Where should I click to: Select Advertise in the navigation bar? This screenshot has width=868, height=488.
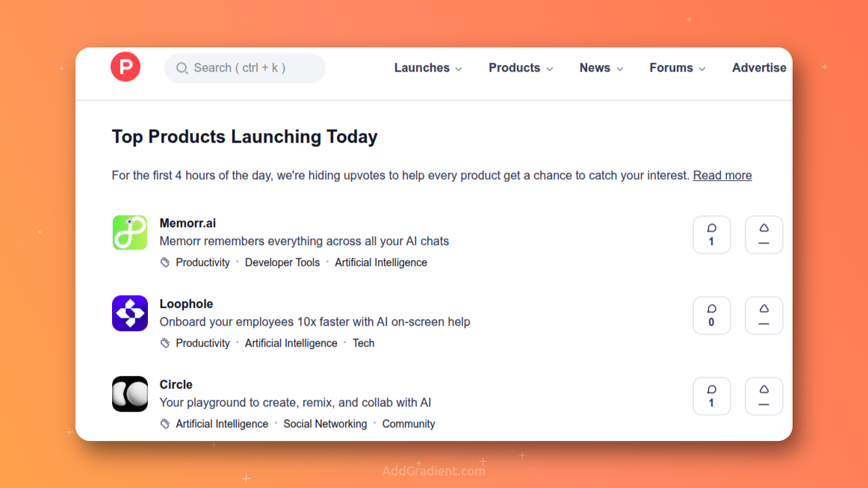pyautogui.click(x=759, y=68)
